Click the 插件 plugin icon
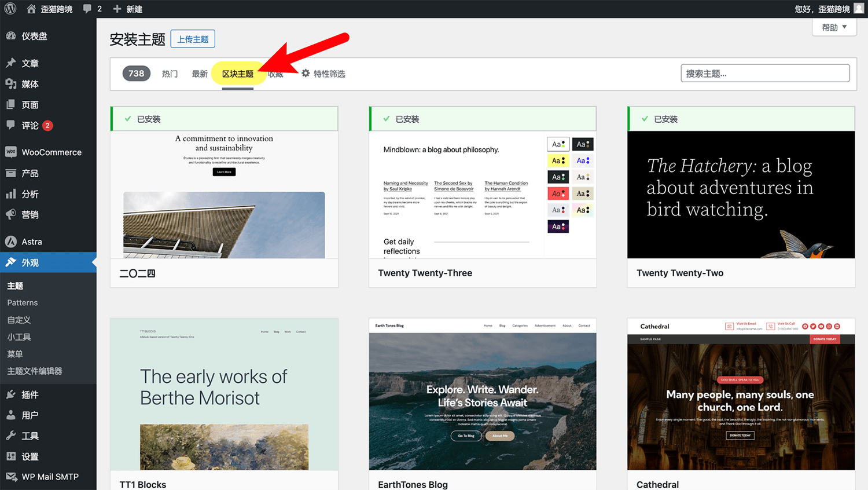The image size is (868, 490). pos(11,394)
